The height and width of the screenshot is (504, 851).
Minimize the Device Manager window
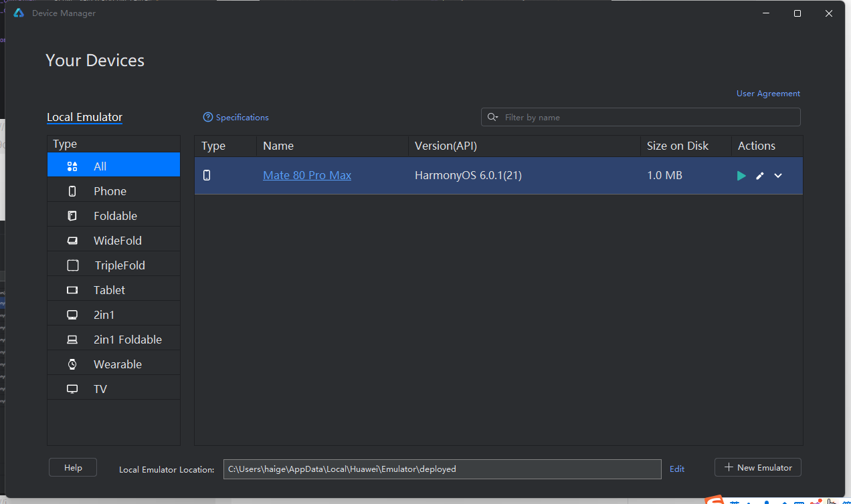765,13
